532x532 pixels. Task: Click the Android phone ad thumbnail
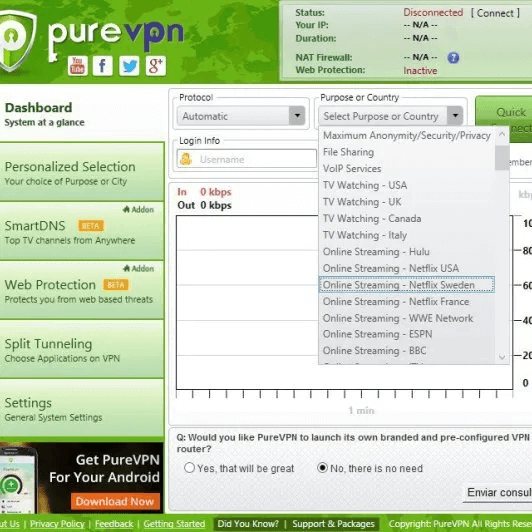click(x=18, y=480)
